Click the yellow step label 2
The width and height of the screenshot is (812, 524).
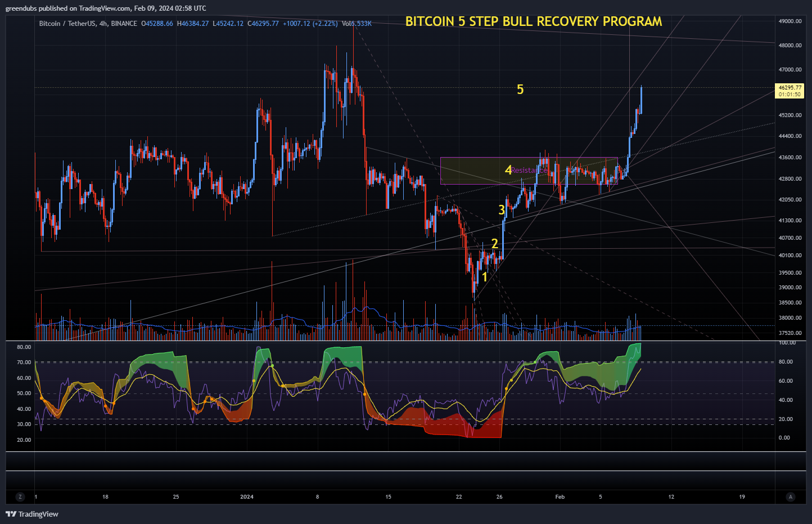(495, 244)
